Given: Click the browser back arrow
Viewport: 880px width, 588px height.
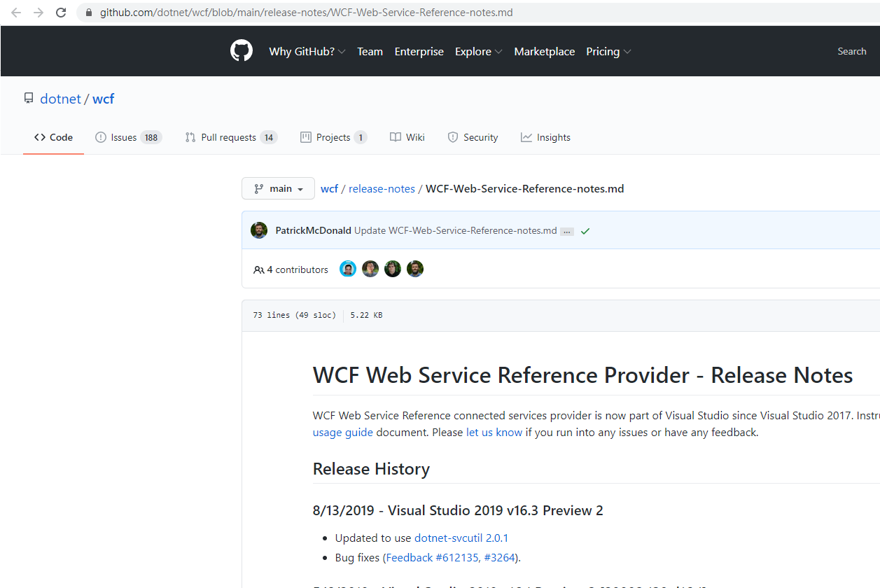Looking at the screenshot, I should coord(16,13).
